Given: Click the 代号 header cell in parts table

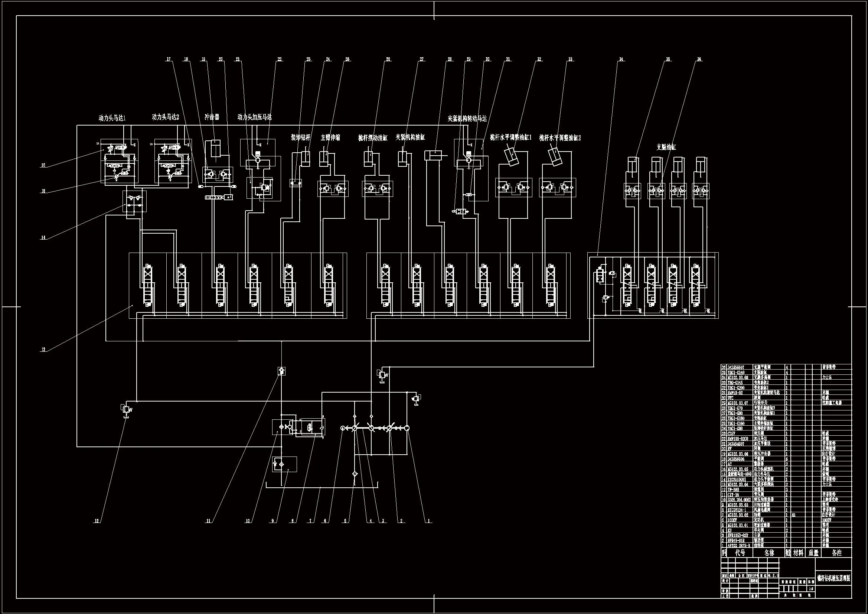Looking at the screenshot, I should click(x=740, y=553).
